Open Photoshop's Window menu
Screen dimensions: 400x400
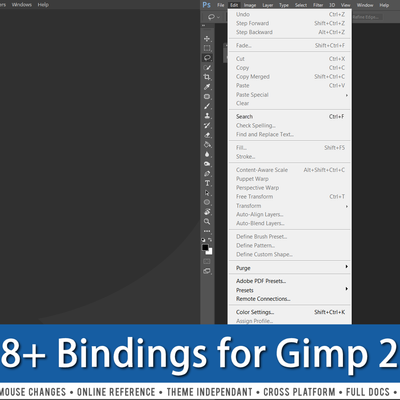coord(365,5)
